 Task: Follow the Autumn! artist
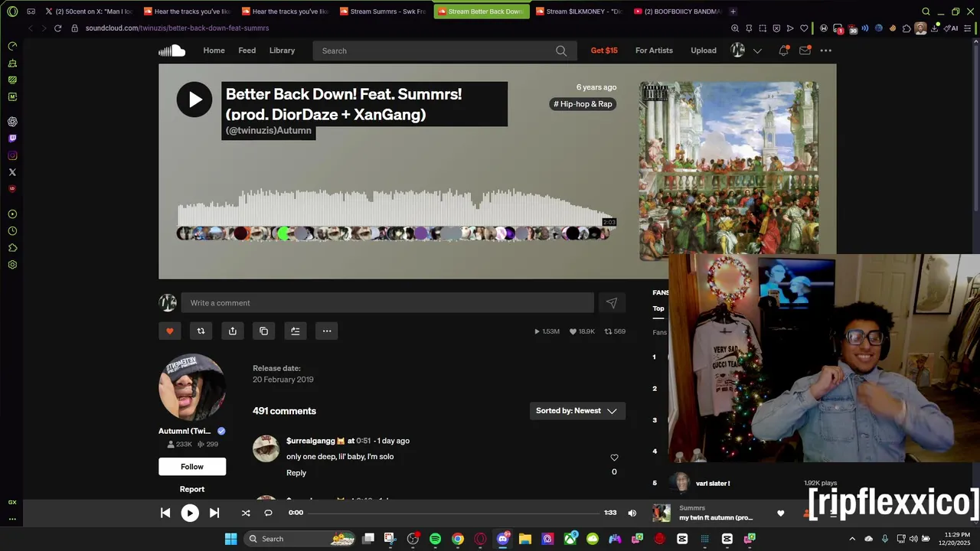pos(192,467)
